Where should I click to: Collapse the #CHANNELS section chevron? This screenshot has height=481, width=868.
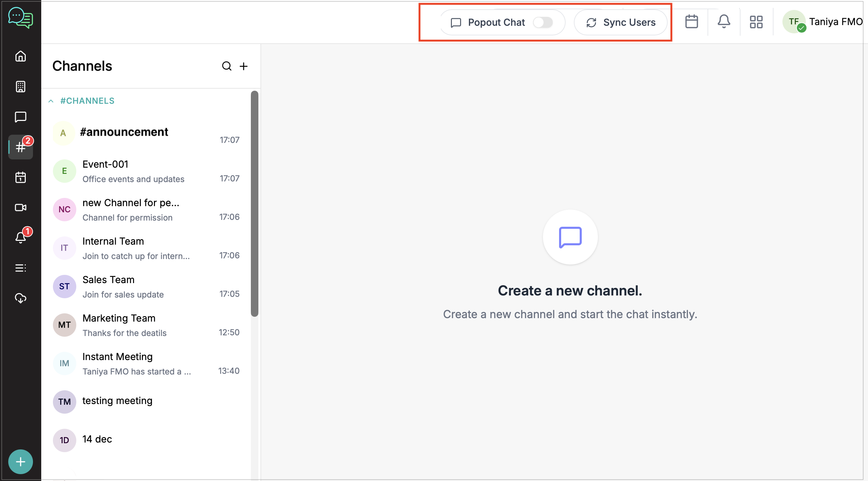[51, 101]
